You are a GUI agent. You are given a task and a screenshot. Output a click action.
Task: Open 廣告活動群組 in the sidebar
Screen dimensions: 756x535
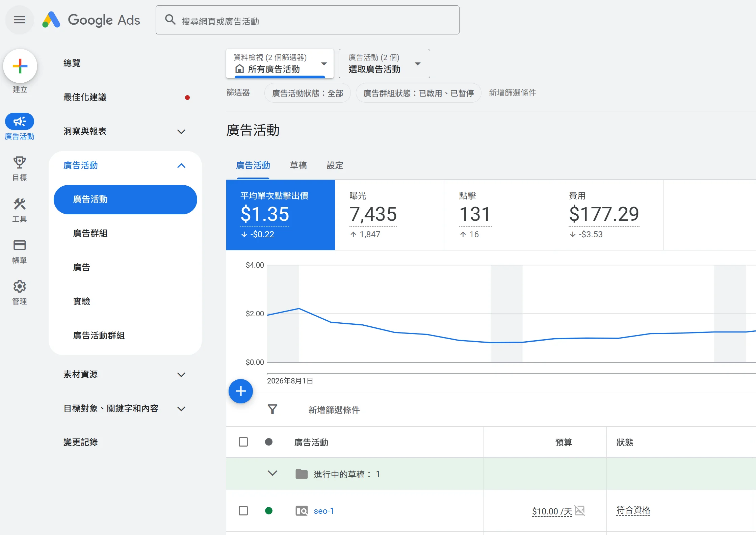pos(99,335)
